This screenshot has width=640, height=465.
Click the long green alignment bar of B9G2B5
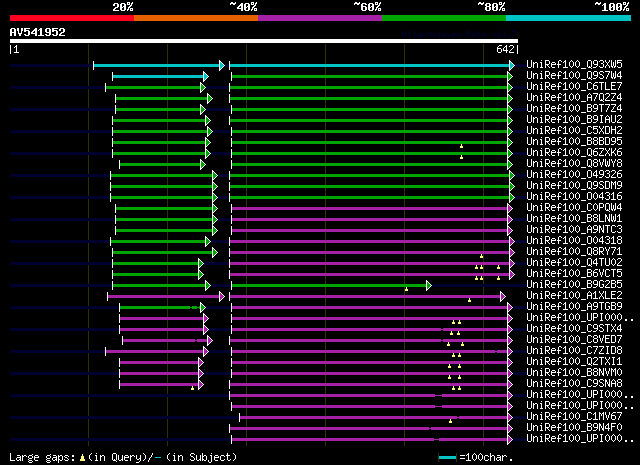(331, 285)
